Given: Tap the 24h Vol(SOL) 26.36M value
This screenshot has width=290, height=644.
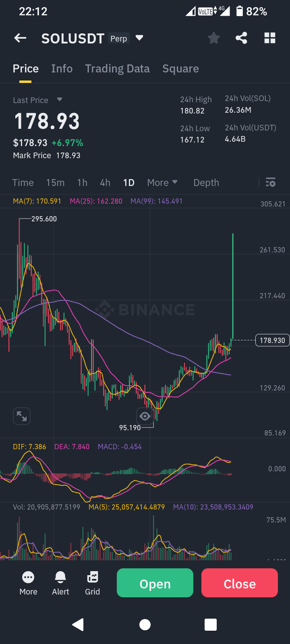Looking at the screenshot, I should click(x=238, y=110).
